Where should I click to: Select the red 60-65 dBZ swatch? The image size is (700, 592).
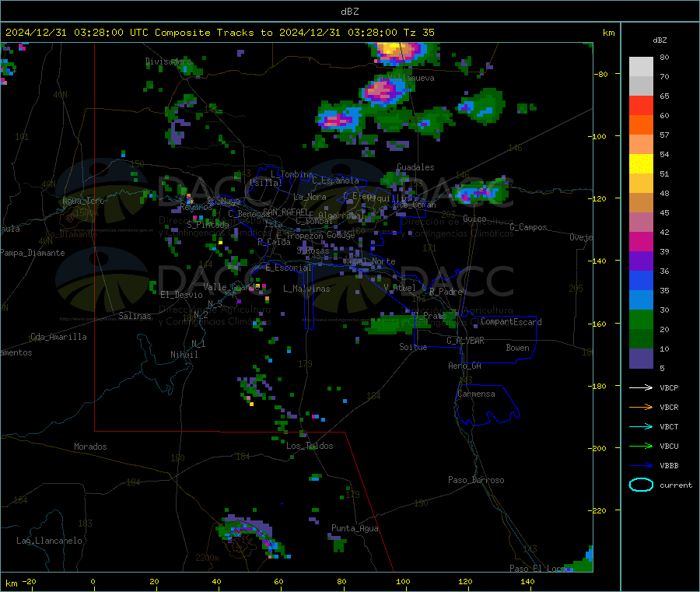[641, 105]
